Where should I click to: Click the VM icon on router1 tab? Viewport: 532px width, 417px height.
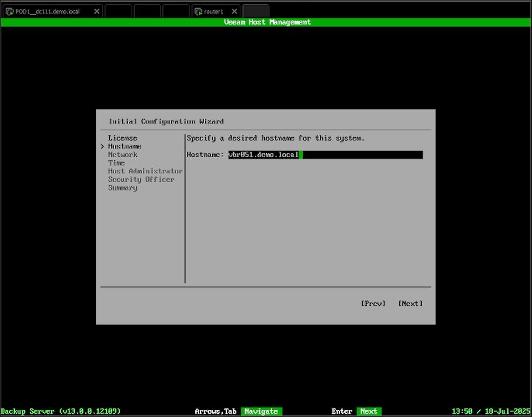[198, 11]
